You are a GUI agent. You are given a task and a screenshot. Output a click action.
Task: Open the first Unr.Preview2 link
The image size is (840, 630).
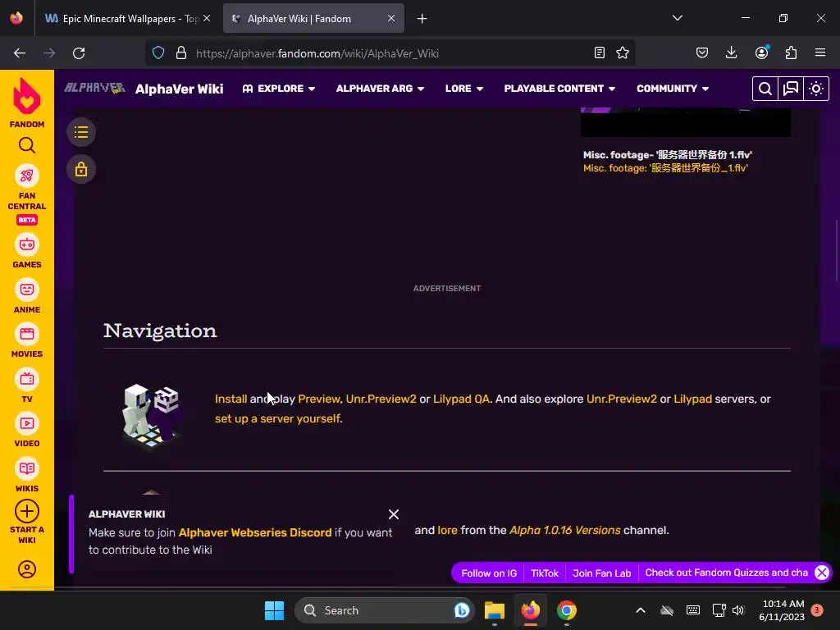click(x=381, y=399)
